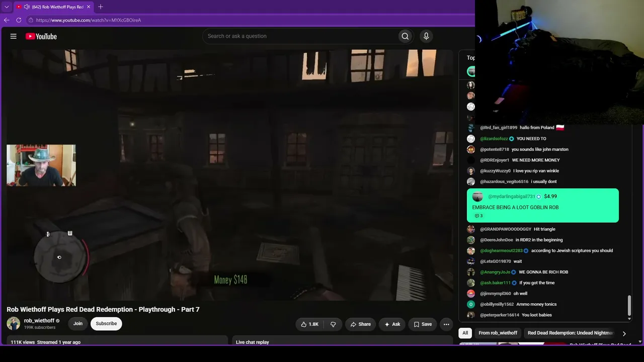Screen dimensions: 644x362
Task: Click the "EMBRACE BEING A LOOT GOBLIN ROB" message
Action: point(515,208)
